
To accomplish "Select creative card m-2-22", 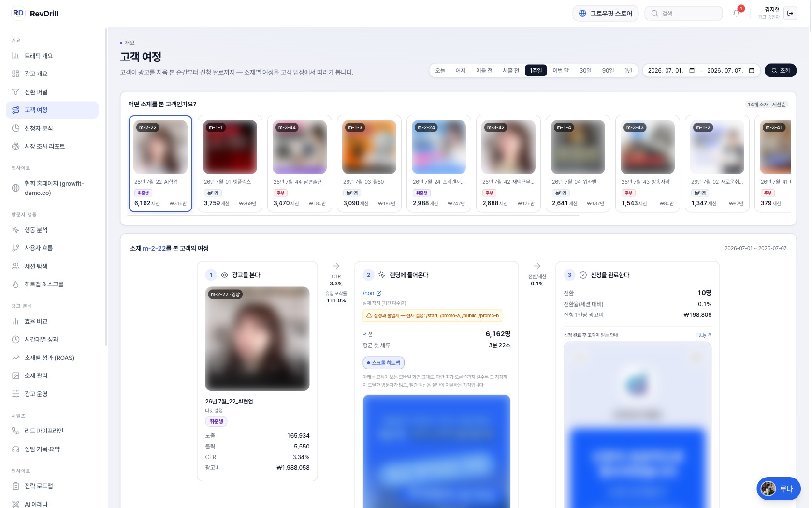I will 160,164.
